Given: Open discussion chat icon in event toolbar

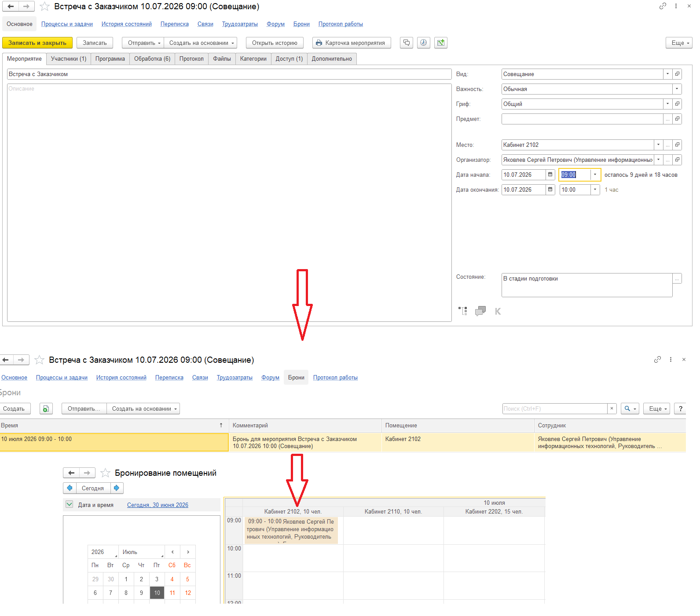Looking at the screenshot, I should 407,43.
